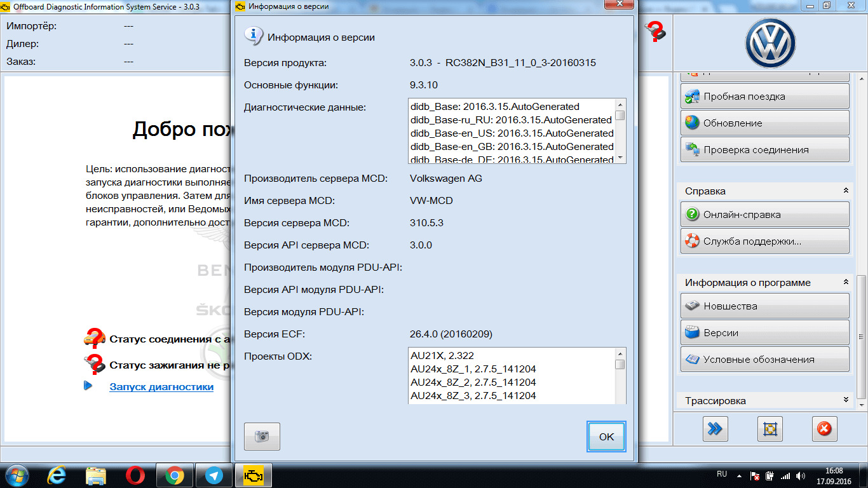
Task: Collapse the Информация о программе section
Action: pos(846,282)
